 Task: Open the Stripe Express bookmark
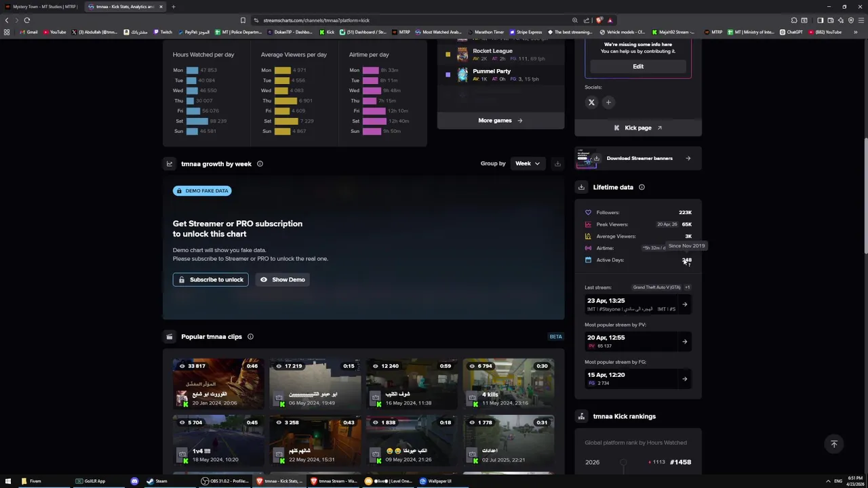[x=526, y=32]
